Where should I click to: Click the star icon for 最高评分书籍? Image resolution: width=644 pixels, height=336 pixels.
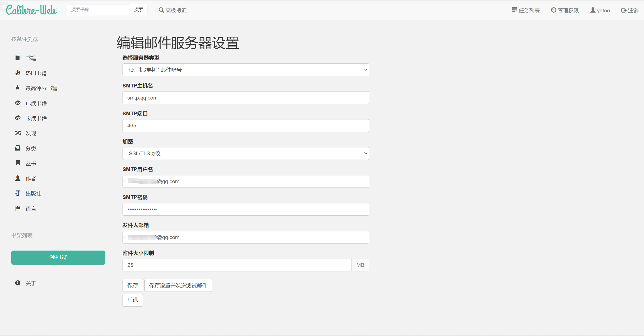coord(18,88)
